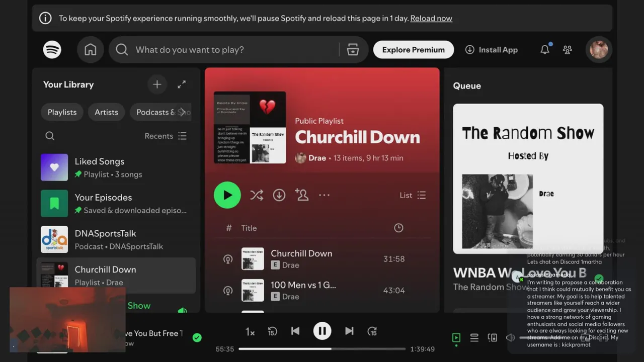The width and height of the screenshot is (644, 362).
Task: Select Churchill Down playlist in library
Action: coord(116,275)
